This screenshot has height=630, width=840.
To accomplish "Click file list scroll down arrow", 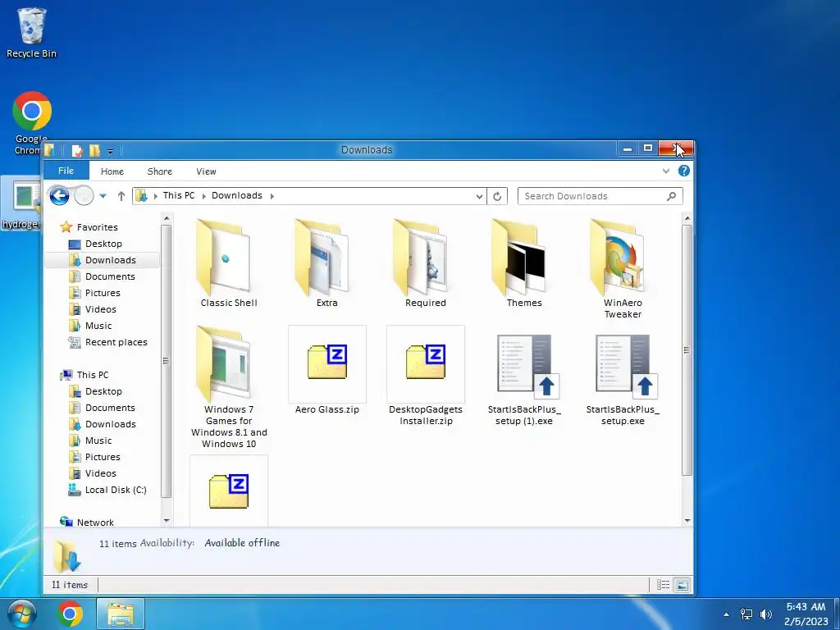I will [687, 520].
